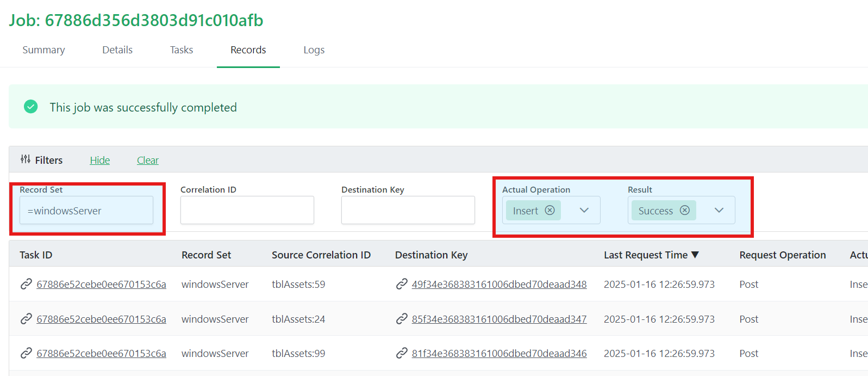Click the Task ID column header
This screenshot has width=868, height=376.
click(36, 255)
